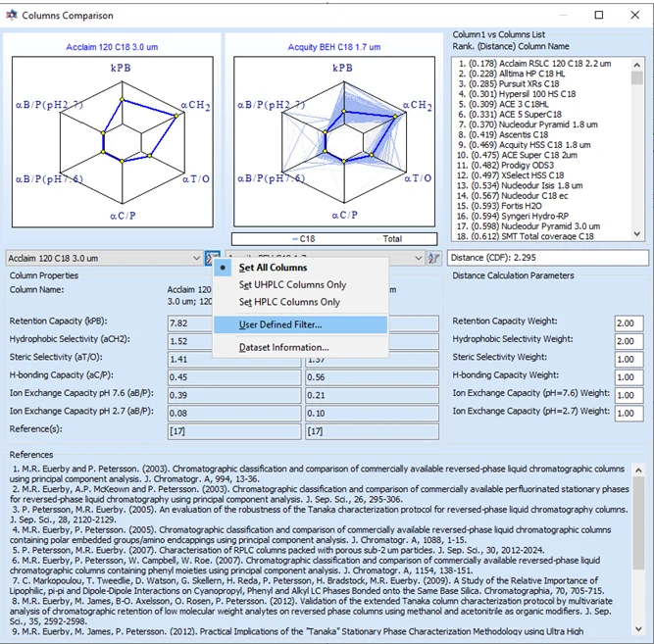Image resolution: width=654 pixels, height=644 pixels.
Task: Click the H-bonding Capacity Weight field
Action: (x=629, y=377)
